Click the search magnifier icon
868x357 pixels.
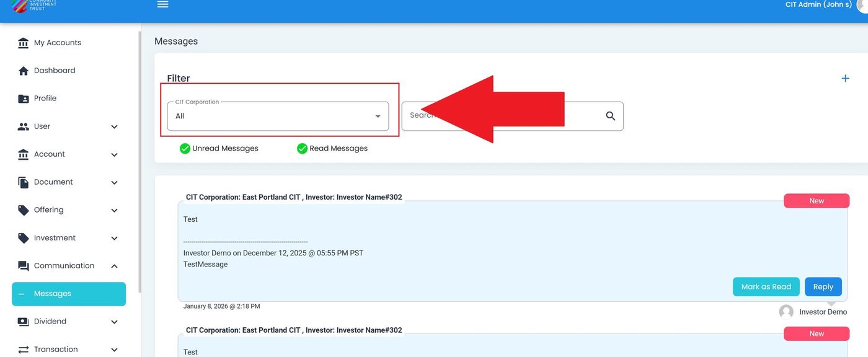pos(610,116)
